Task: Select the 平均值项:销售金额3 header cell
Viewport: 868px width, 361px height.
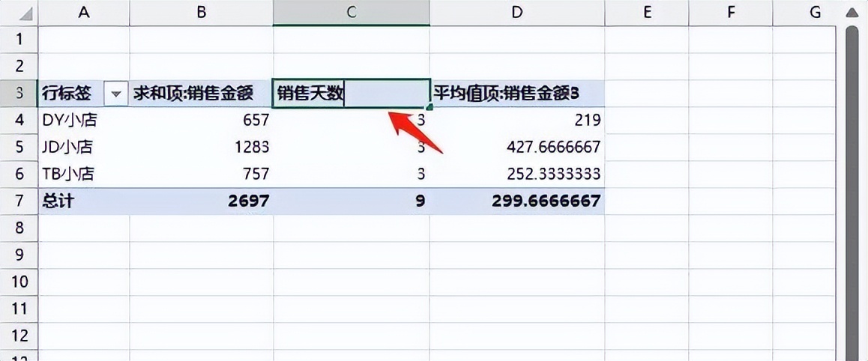Action: tap(517, 94)
